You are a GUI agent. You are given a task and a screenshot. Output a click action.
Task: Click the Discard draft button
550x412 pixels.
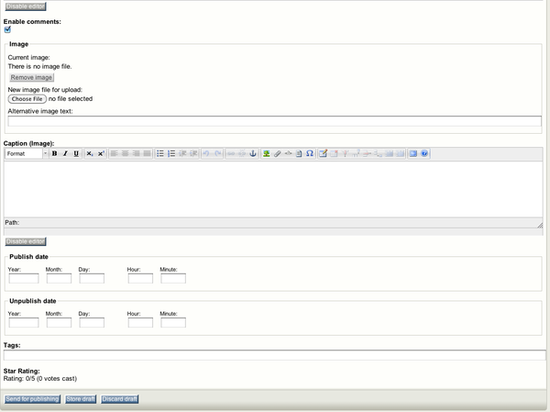click(x=120, y=399)
